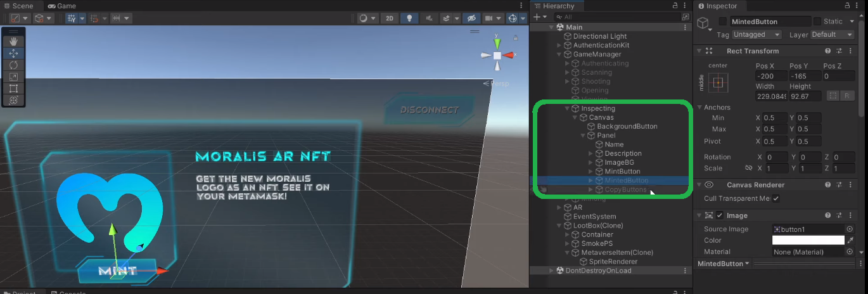Screen dimensions: 868x294
Task: Open shading draw mode dropdown
Action: (367, 18)
